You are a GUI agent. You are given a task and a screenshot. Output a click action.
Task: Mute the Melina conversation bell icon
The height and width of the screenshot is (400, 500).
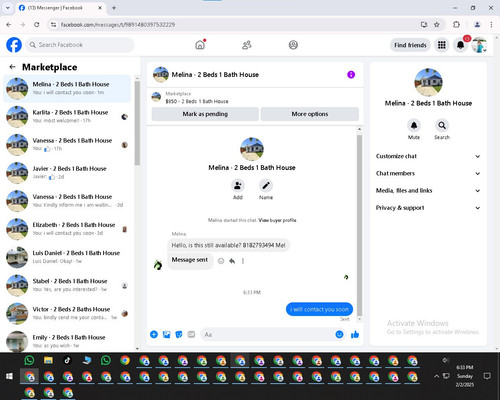pos(414,126)
